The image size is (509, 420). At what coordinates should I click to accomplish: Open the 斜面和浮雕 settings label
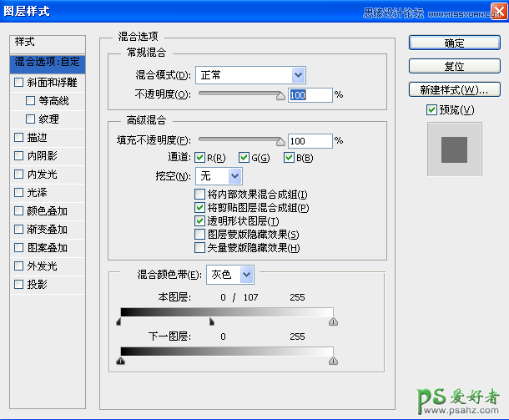point(52,83)
